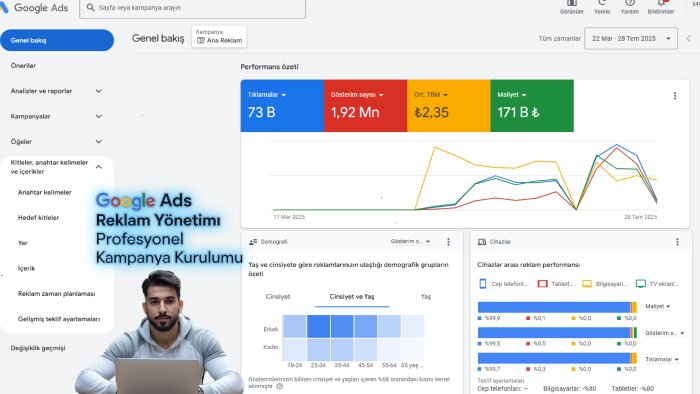The width and height of the screenshot is (700, 394).
Task: Click the ₺2,35 average CPC value
Action: coord(431,112)
